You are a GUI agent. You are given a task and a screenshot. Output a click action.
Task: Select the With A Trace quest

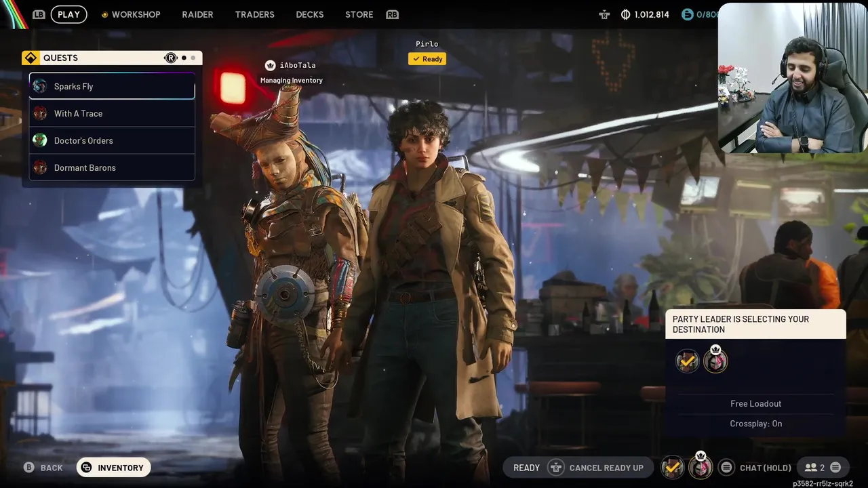coord(112,113)
